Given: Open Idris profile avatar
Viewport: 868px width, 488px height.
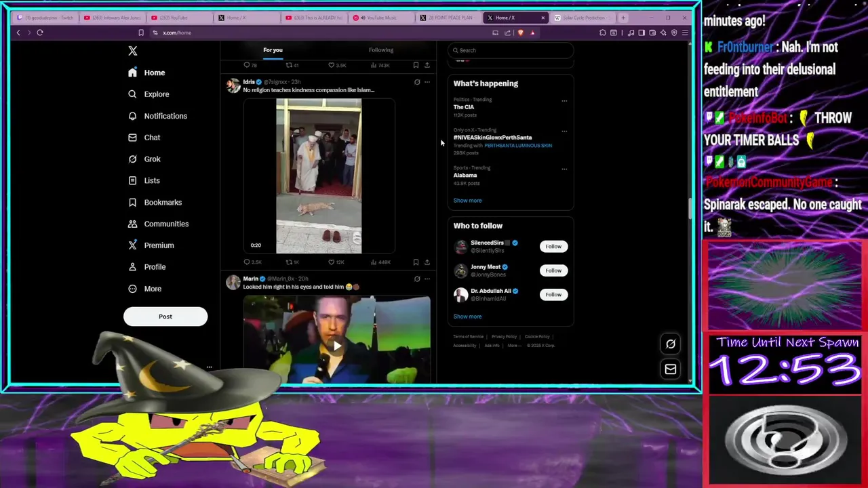Looking at the screenshot, I should coord(233,85).
